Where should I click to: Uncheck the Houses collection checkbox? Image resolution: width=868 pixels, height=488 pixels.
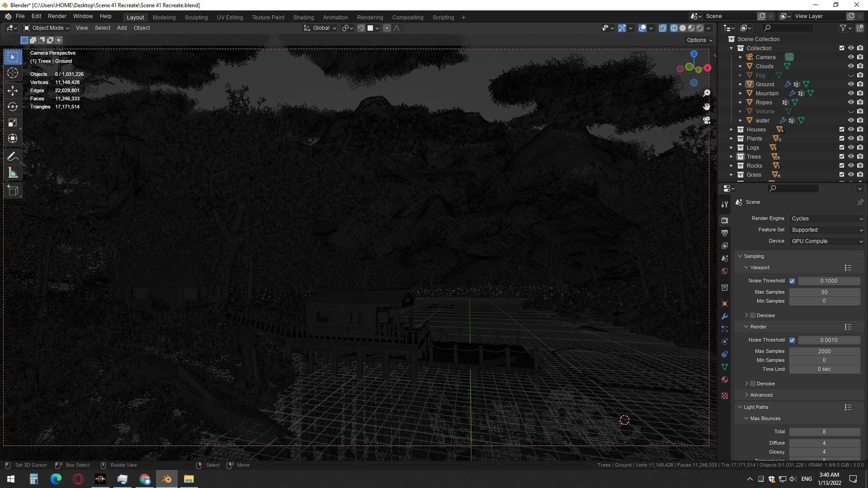point(841,129)
